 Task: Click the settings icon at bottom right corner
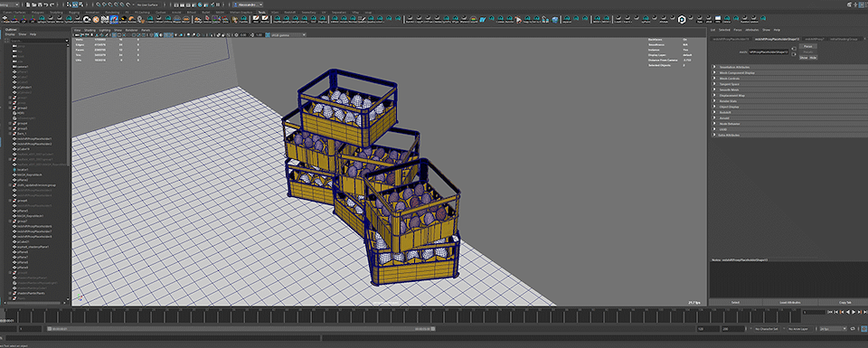[864, 329]
